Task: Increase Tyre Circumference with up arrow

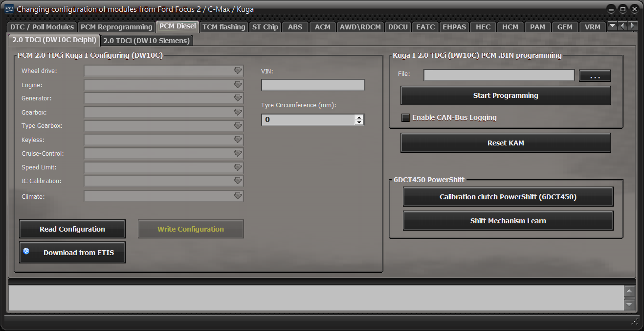Action: [x=359, y=117]
